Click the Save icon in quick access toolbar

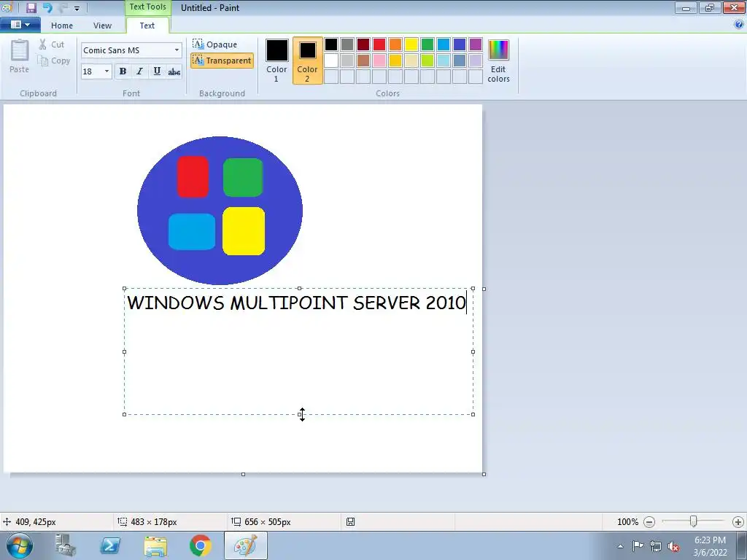click(x=31, y=7)
